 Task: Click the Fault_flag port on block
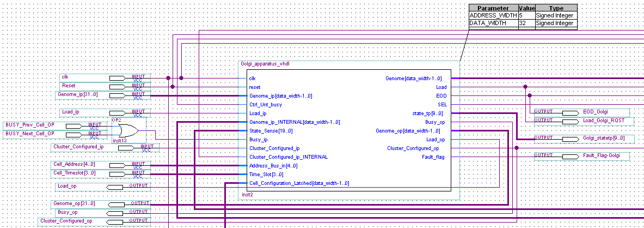[433, 157]
